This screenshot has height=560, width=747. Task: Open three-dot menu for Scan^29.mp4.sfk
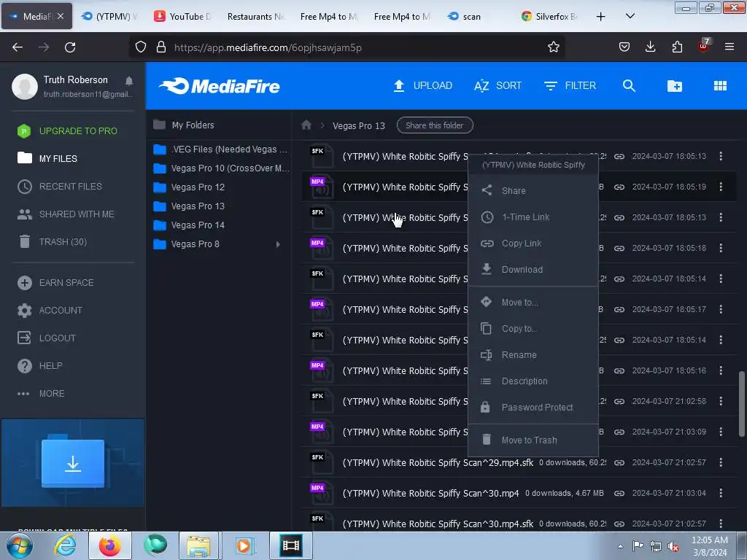pyautogui.click(x=721, y=462)
